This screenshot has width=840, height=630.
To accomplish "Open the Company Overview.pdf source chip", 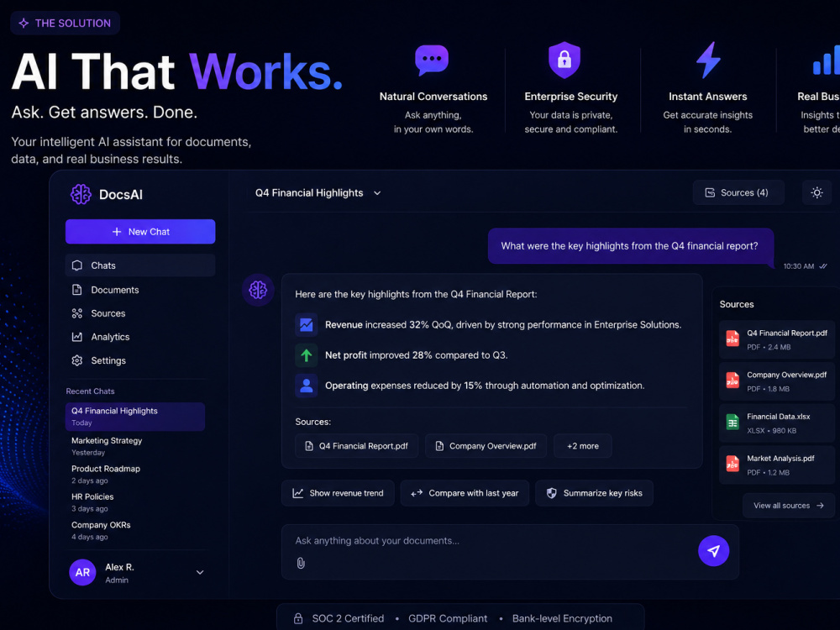I will coord(486,446).
